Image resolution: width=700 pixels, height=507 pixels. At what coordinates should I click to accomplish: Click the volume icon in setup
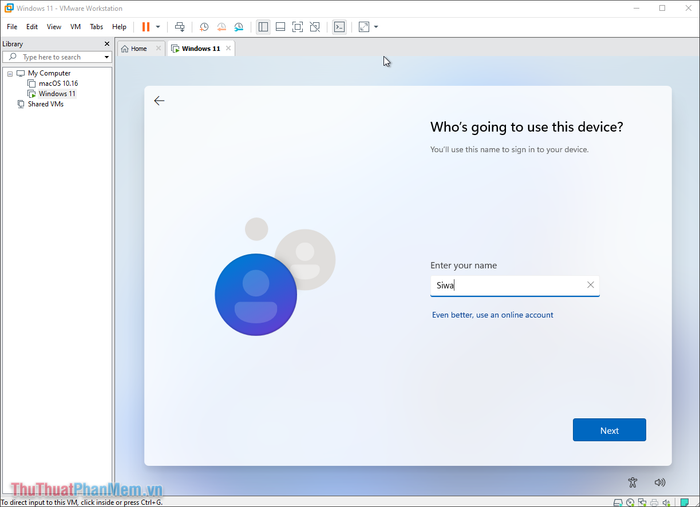660,482
